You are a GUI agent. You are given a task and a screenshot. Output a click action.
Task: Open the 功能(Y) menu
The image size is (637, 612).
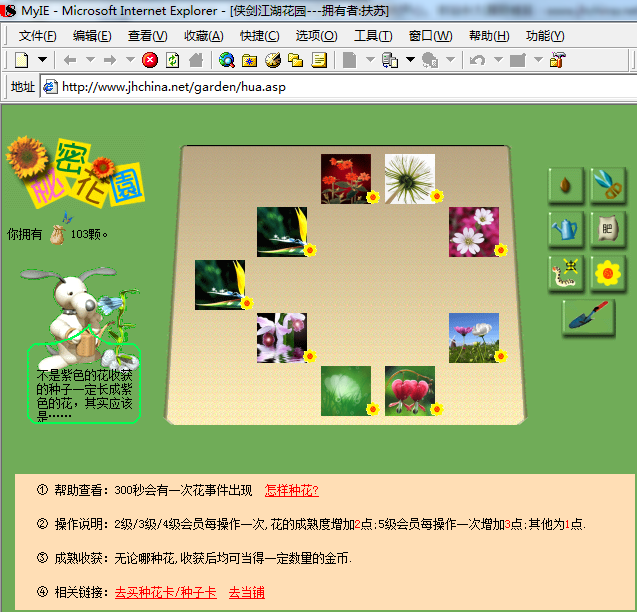coord(545,36)
